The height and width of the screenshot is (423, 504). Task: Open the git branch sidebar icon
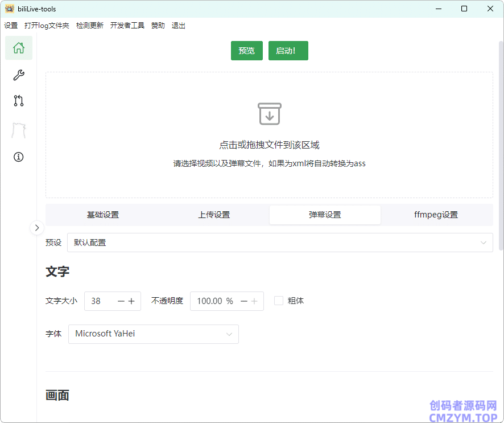[x=19, y=101]
